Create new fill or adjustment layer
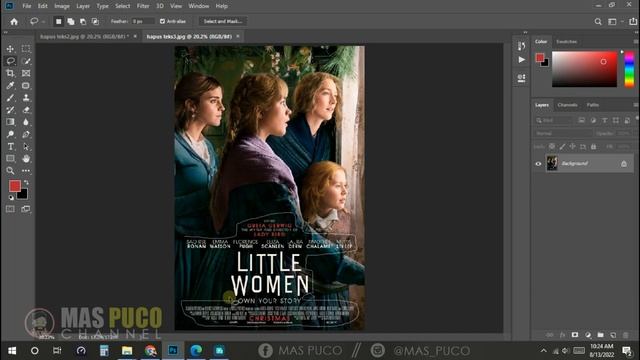 point(588,335)
